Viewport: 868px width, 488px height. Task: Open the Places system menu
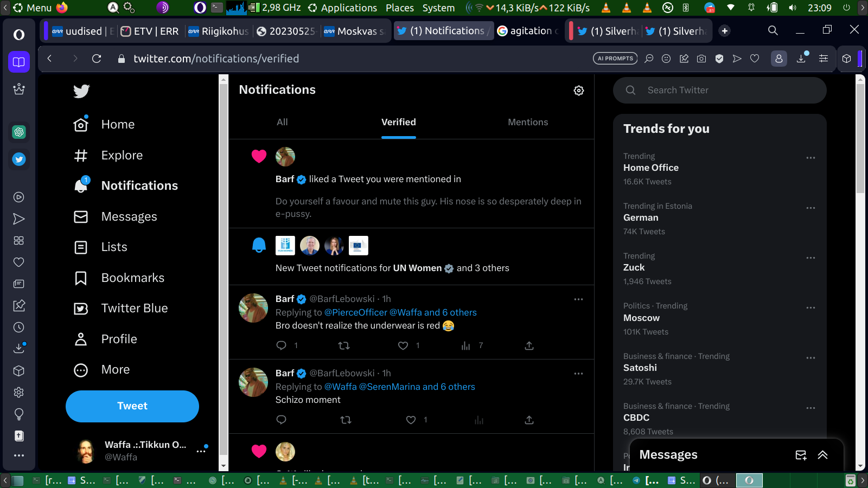click(x=400, y=8)
